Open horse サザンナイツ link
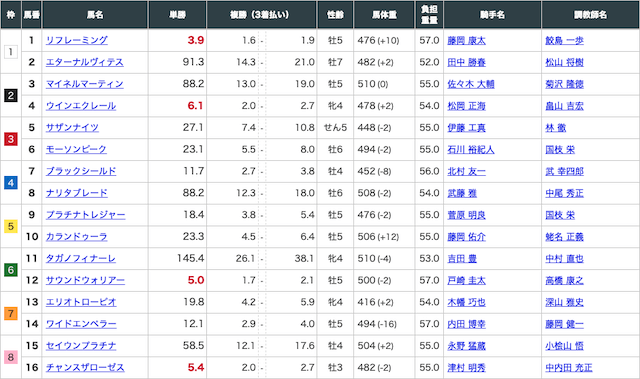The image size is (640, 379). tap(72, 128)
